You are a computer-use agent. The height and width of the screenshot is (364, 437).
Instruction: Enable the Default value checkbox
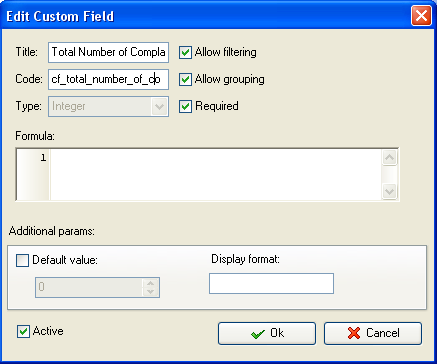pyautogui.click(x=22, y=260)
